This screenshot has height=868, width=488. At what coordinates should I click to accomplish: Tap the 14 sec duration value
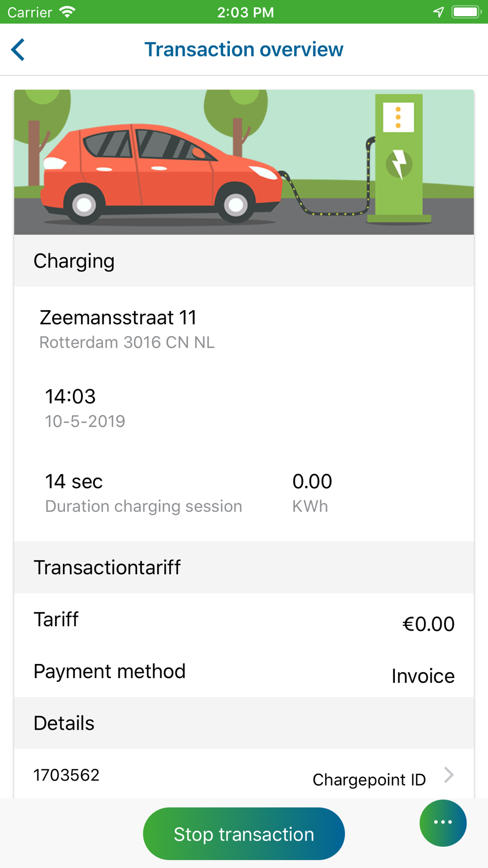[x=74, y=481]
